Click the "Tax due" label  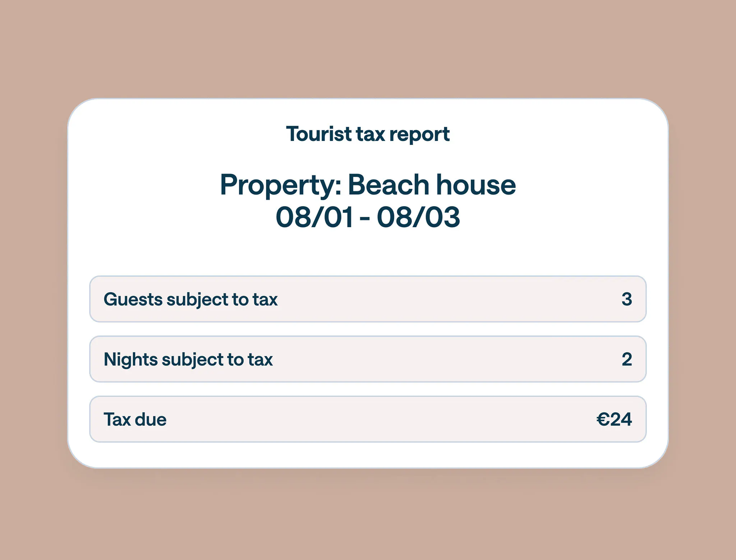(x=135, y=419)
